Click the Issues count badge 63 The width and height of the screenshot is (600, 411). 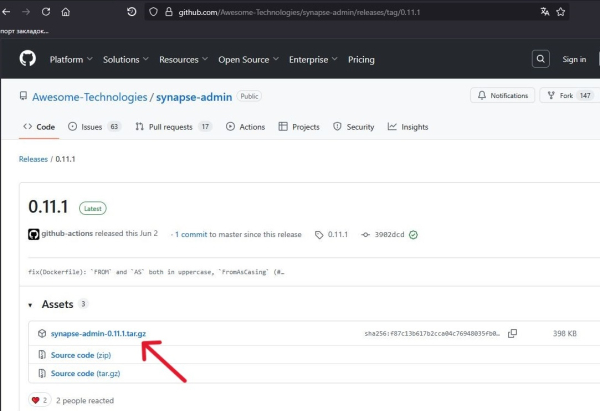pos(114,127)
